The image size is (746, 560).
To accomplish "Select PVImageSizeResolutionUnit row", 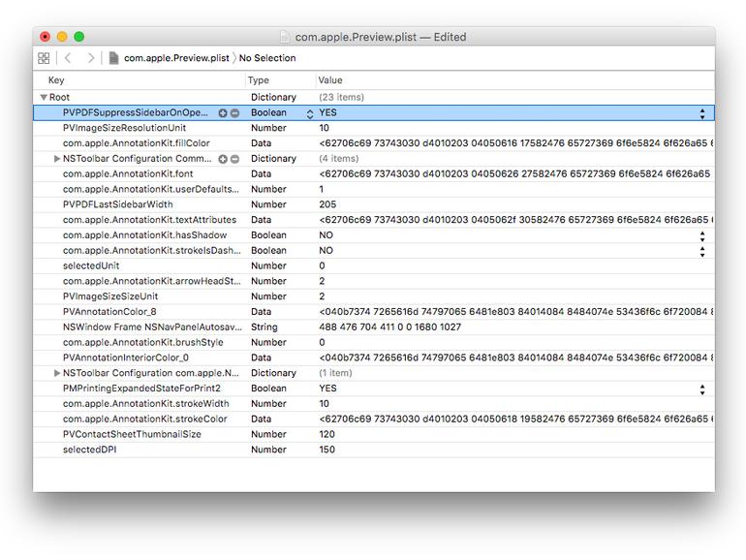I will coord(373,128).
